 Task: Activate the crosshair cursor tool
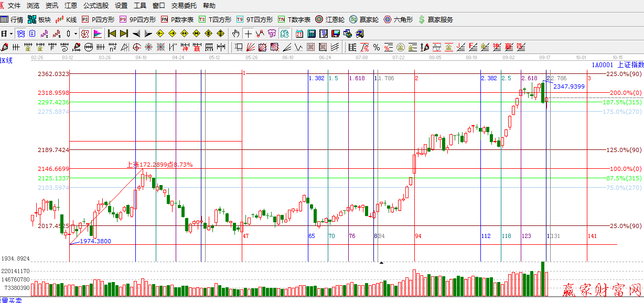248,34
